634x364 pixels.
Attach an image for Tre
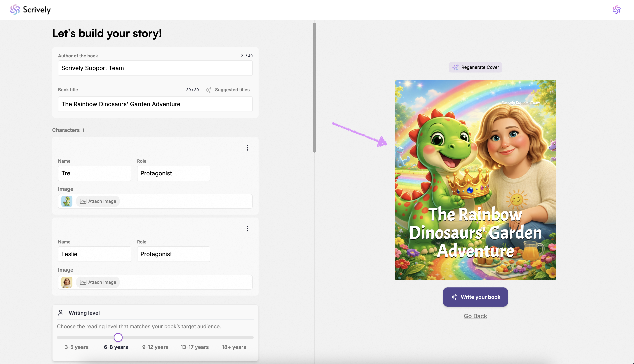coord(98,201)
